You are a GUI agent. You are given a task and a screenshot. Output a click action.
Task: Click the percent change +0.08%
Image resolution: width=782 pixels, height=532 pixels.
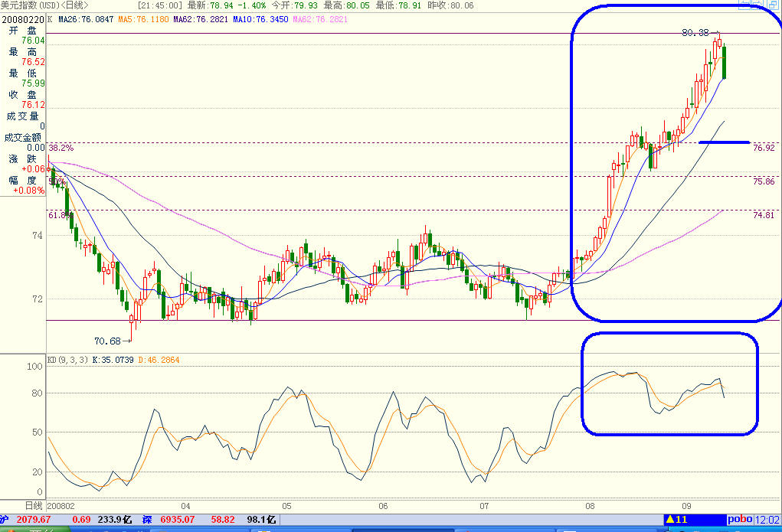[x=29, y=191]
